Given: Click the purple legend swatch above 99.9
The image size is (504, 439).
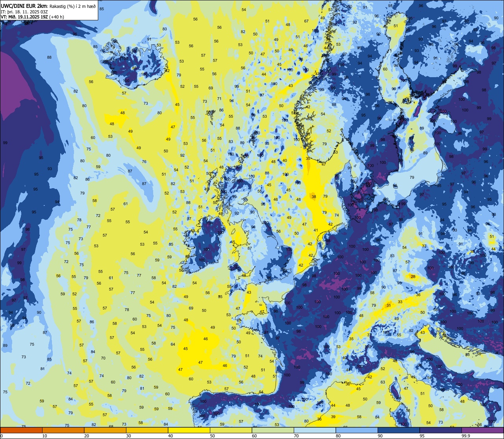Looking at the screenshot, I should click(482, 430).
